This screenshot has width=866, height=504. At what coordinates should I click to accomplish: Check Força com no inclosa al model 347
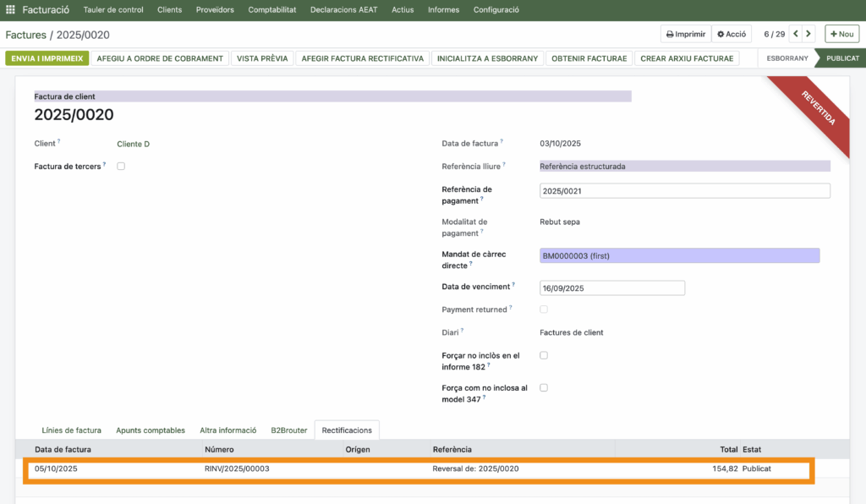point(544,388)
